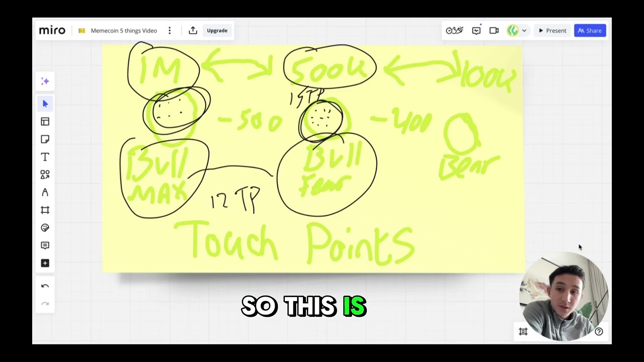Click the Present button
644x362 pixels.
pyautogui.click(x=552, y=31)
